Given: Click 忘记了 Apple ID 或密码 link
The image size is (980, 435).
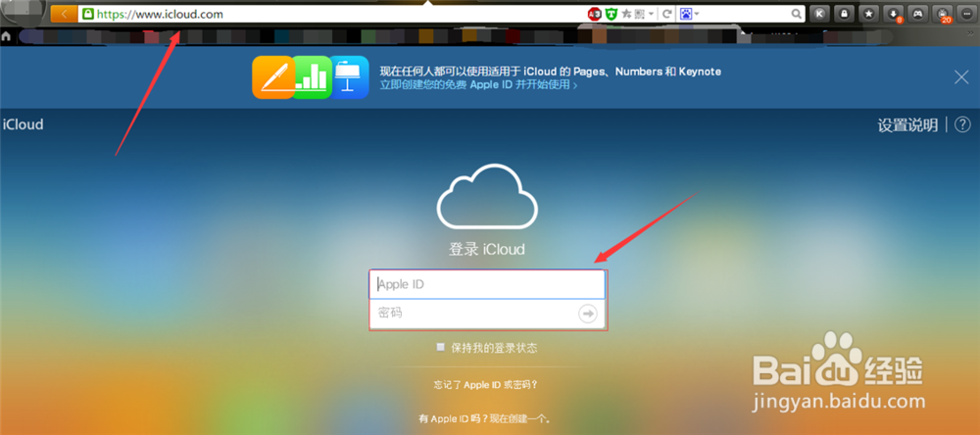Looking at the screenshot, I should point(486,385).
